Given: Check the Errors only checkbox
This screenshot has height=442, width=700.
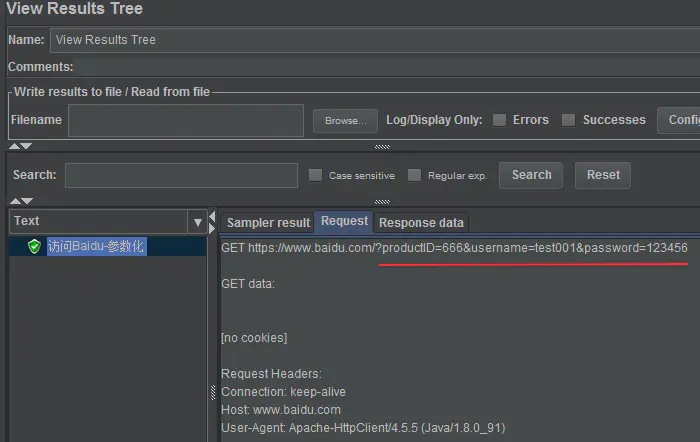Looking at the screenshot, I should tap(499, 120).
